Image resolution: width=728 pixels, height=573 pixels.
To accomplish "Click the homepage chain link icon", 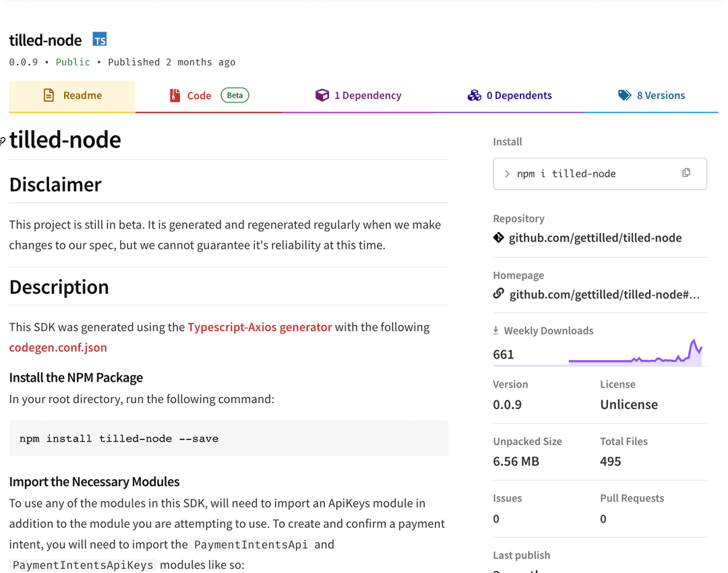I will (498, 294).
